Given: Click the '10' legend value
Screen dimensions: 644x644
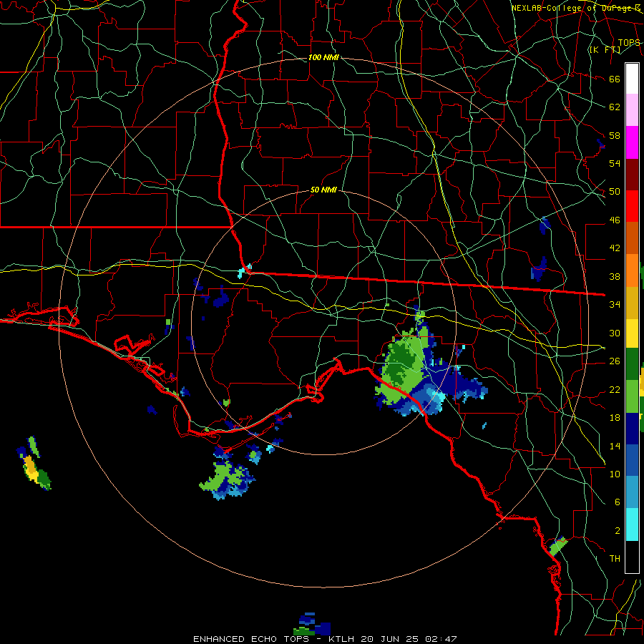Looking at the screenshot, I should [x=615, y=474].
